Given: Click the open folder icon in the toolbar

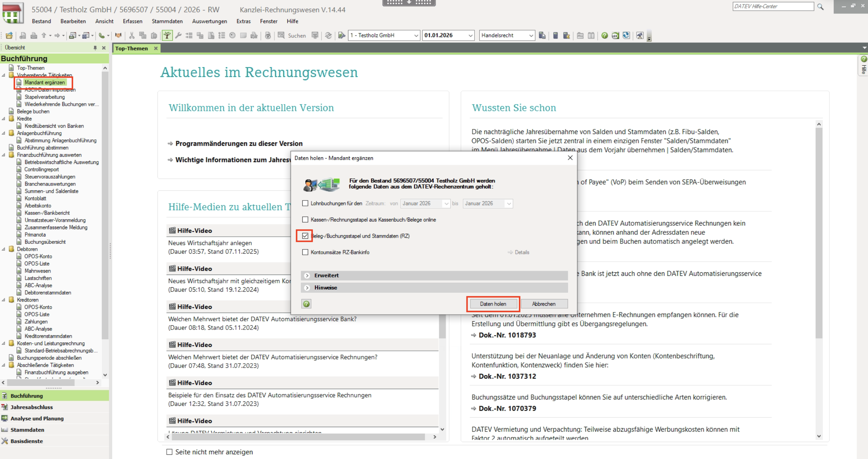Looking at the screenshot, I should point(9,35).
